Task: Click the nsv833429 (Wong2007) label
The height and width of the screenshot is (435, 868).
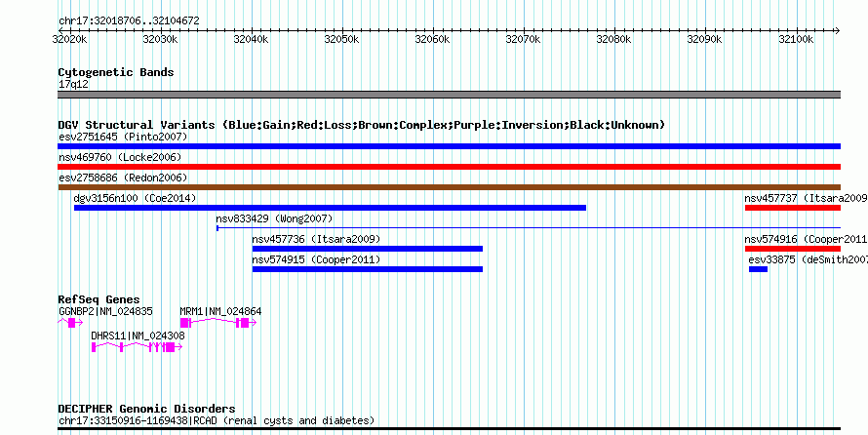Action: click(x=275, y=218)
